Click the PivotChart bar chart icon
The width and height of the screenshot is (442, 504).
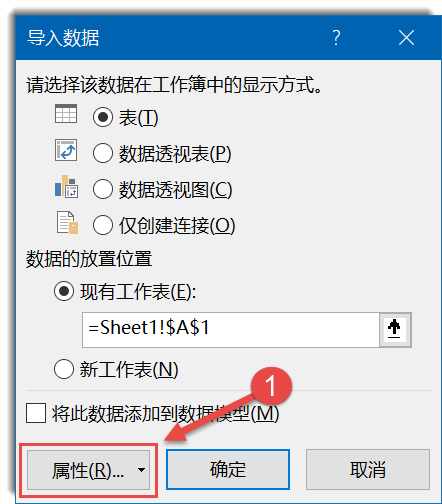[x=66, y=187]
